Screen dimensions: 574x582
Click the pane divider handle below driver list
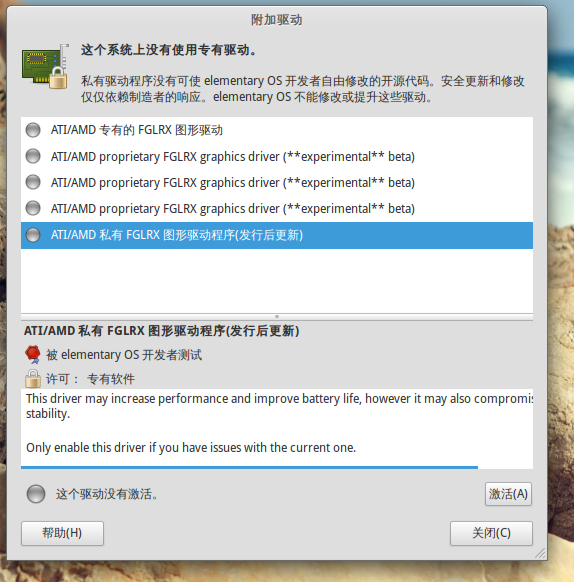277,317
